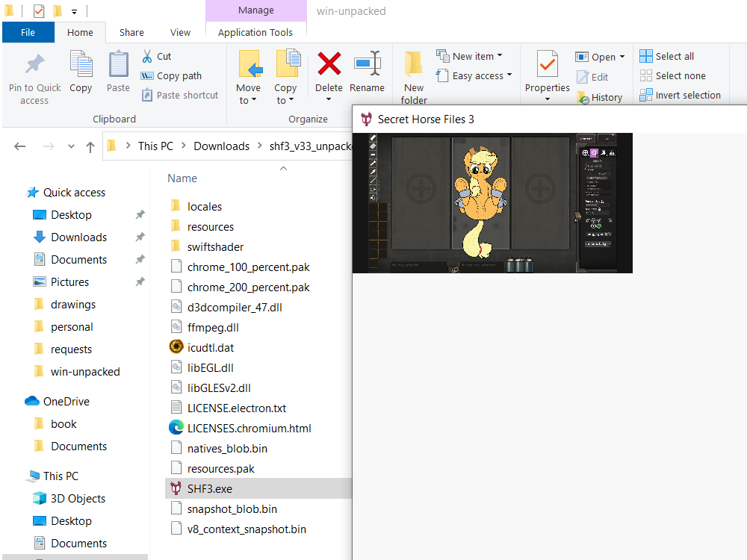Image resolution: width=747 pixels, height=560 pixels.
Task: Select the SHF3.exe application file
Action: tap(258, 488)
